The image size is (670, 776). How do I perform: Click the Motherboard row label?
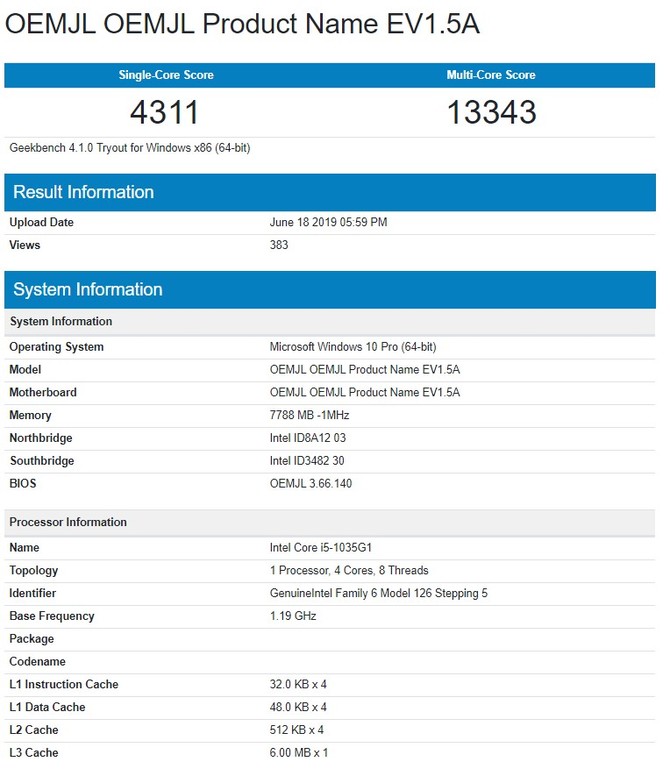pos(43,392)
